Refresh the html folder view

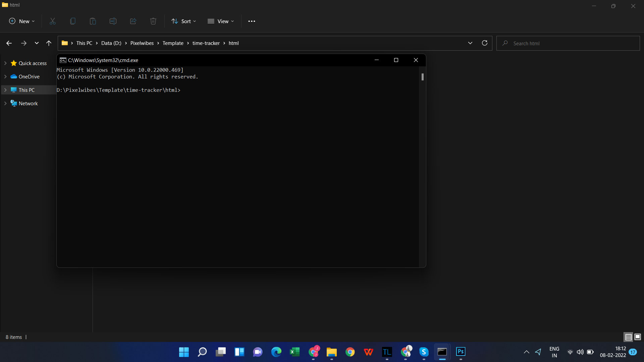pyautogui.click(x=485, y=43)
